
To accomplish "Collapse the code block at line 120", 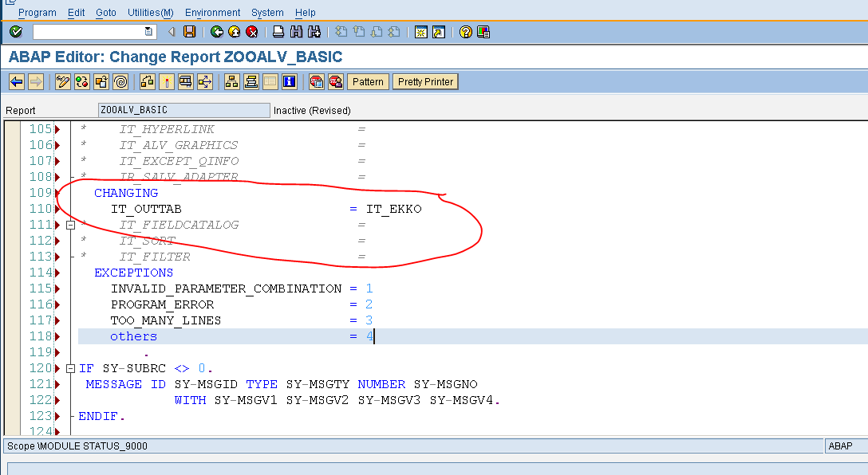I will pos(70,368).
